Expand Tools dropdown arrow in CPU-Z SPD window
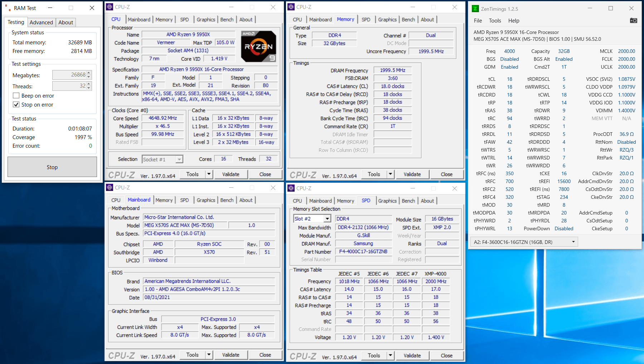The image size is (644, 364). point(391,355)
